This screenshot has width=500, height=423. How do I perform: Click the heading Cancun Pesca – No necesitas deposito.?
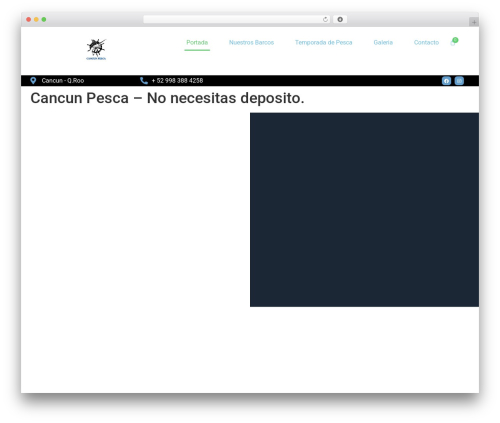click(x=167, y=98)
